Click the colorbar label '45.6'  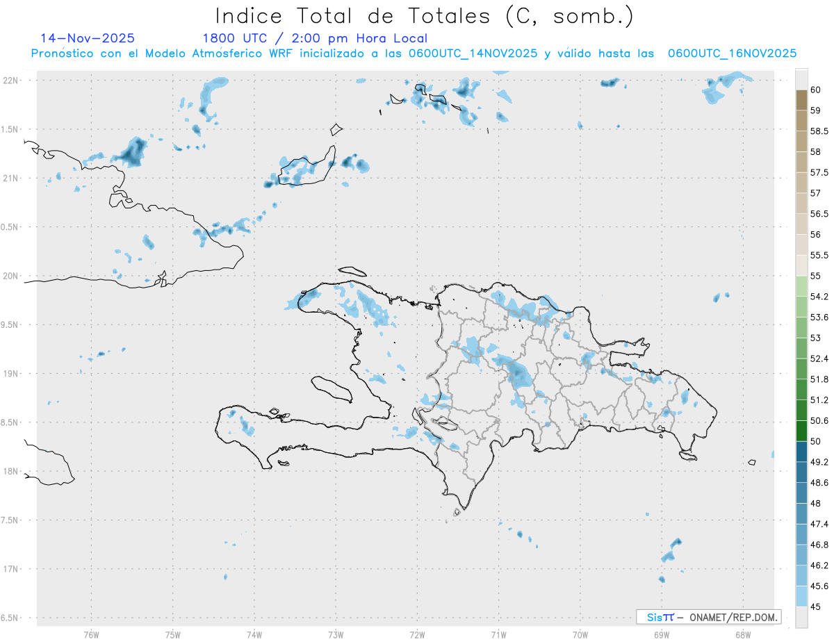pyautogui.click(x=819, y=586)
